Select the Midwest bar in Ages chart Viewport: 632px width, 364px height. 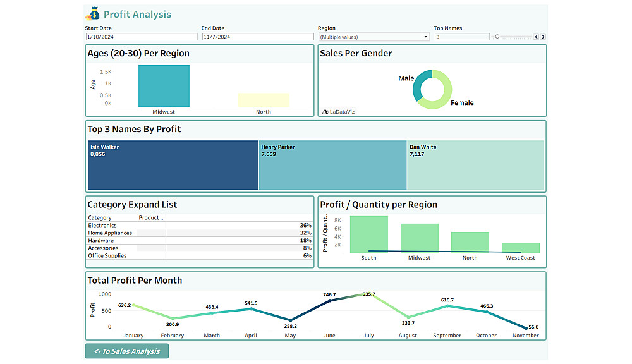[164, 86]
